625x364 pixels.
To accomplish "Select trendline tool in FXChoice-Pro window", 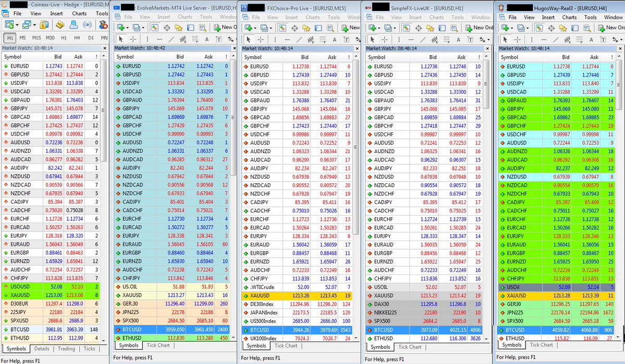I will point(299,39).
